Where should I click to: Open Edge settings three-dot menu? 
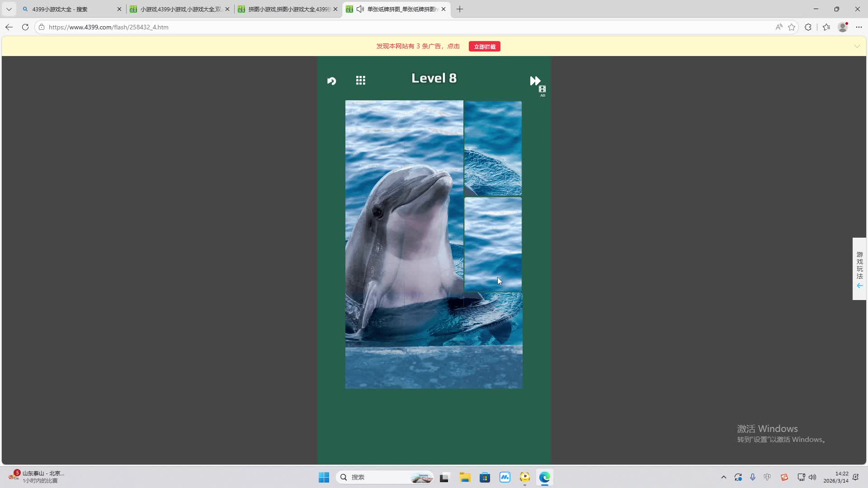(859, 27)
